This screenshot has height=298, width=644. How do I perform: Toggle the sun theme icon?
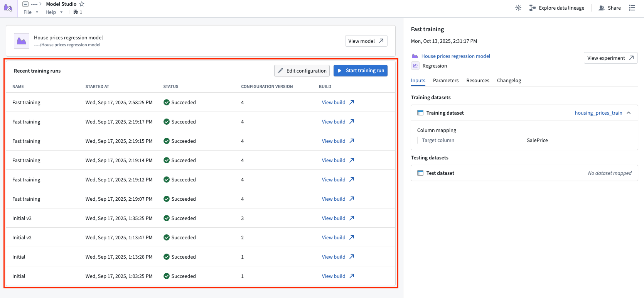point(518,8)
